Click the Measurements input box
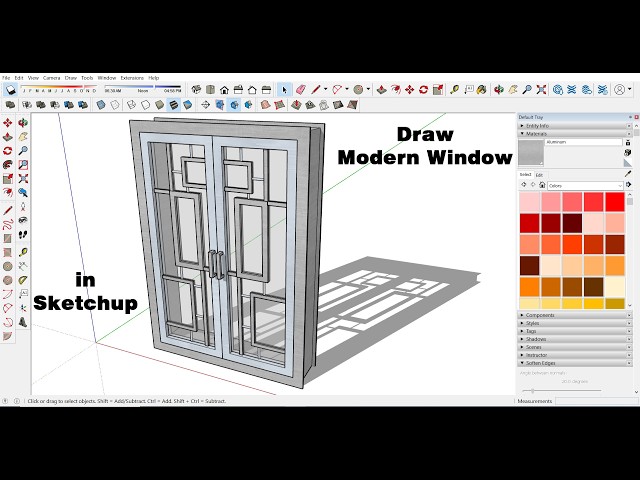 coord(596,401)
